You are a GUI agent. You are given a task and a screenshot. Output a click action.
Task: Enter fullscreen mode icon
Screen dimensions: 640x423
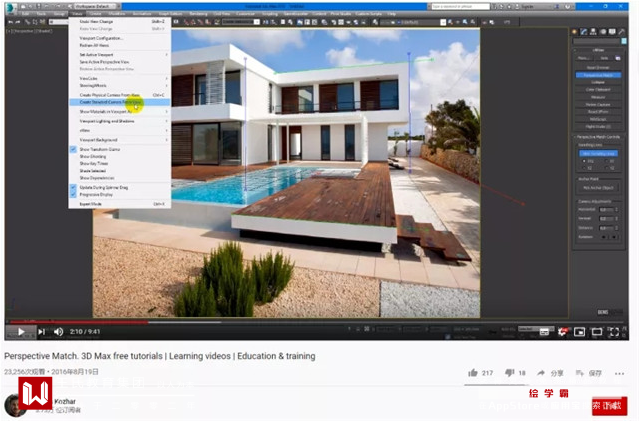(614, 332)
